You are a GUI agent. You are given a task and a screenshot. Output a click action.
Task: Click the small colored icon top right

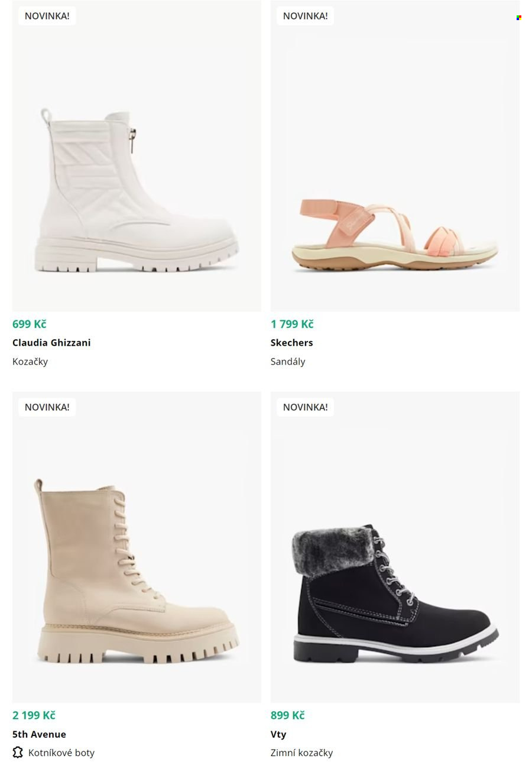(x=518, y=18)
